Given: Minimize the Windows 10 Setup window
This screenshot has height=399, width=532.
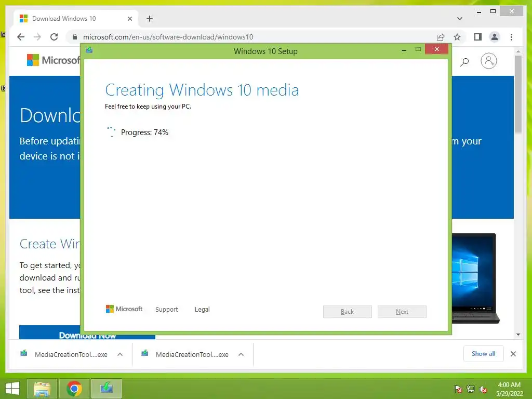Looking at the screenshot, I should [x=404, y=50].
